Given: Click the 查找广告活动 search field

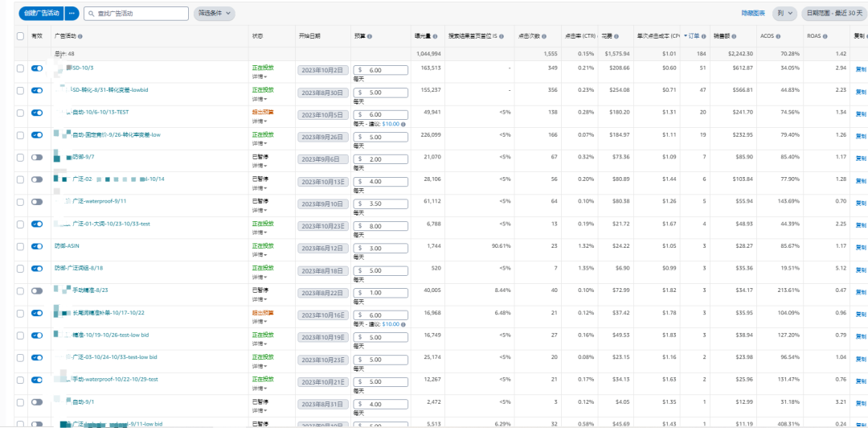Looking at the screenshot, I should [x=136, y=14].
